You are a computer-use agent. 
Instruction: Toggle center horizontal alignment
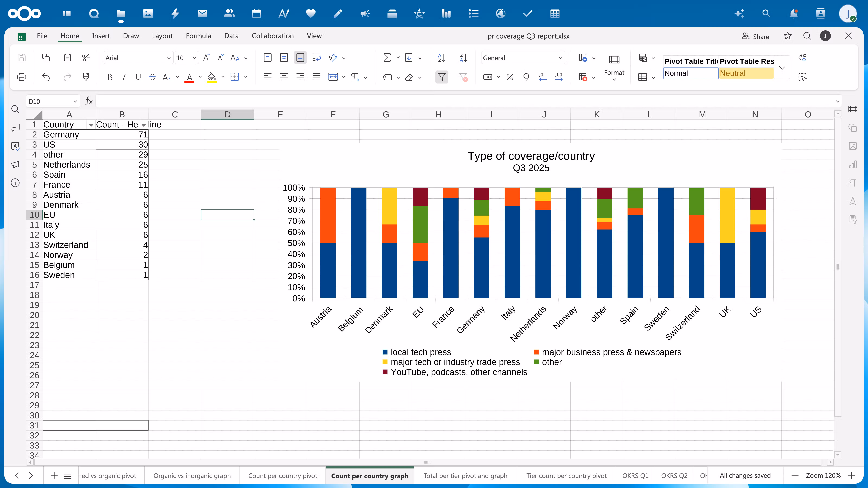click(x=284, y=77)
